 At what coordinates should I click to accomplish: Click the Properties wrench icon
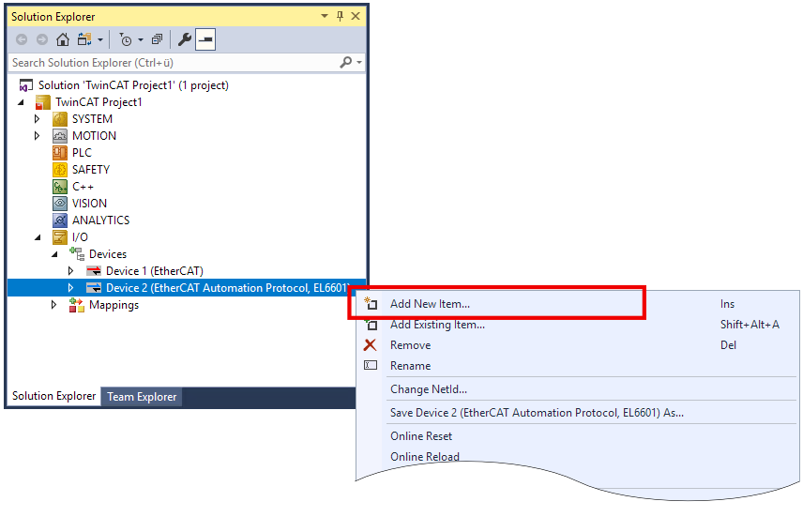(185, 39)
